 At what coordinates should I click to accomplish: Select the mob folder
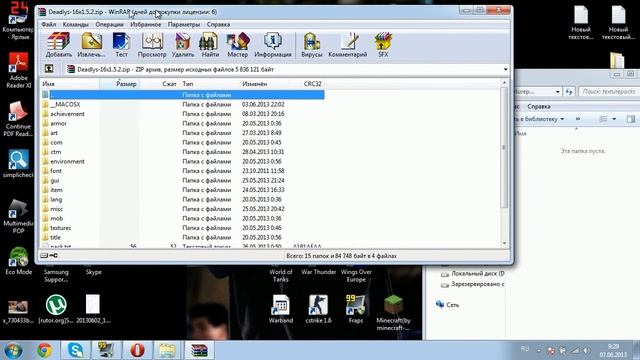182,218
